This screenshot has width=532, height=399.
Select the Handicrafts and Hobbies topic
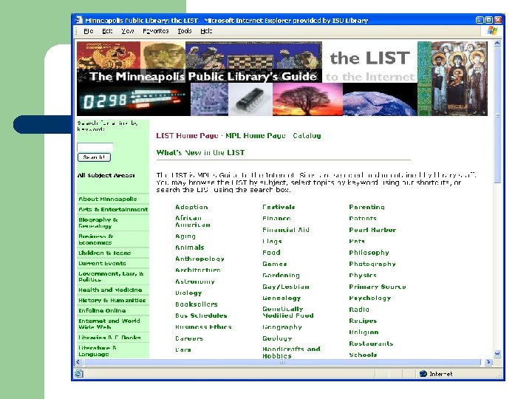click(291, 352)
